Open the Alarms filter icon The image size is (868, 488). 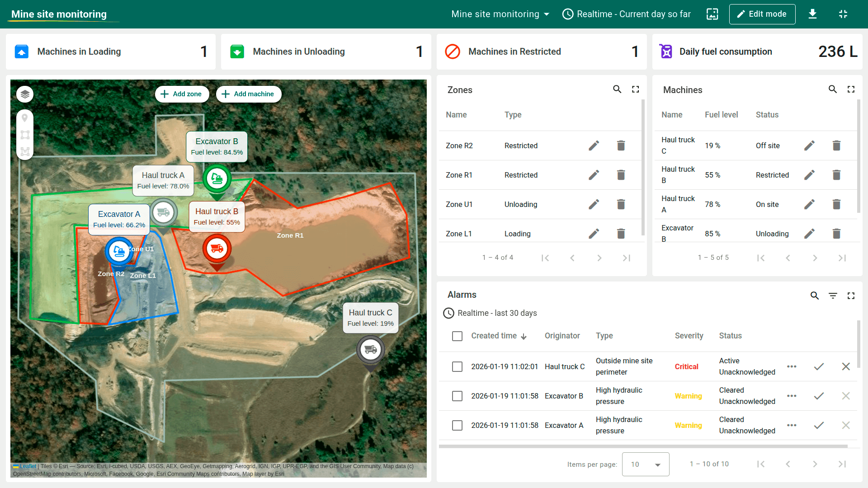tap(833, 296)
